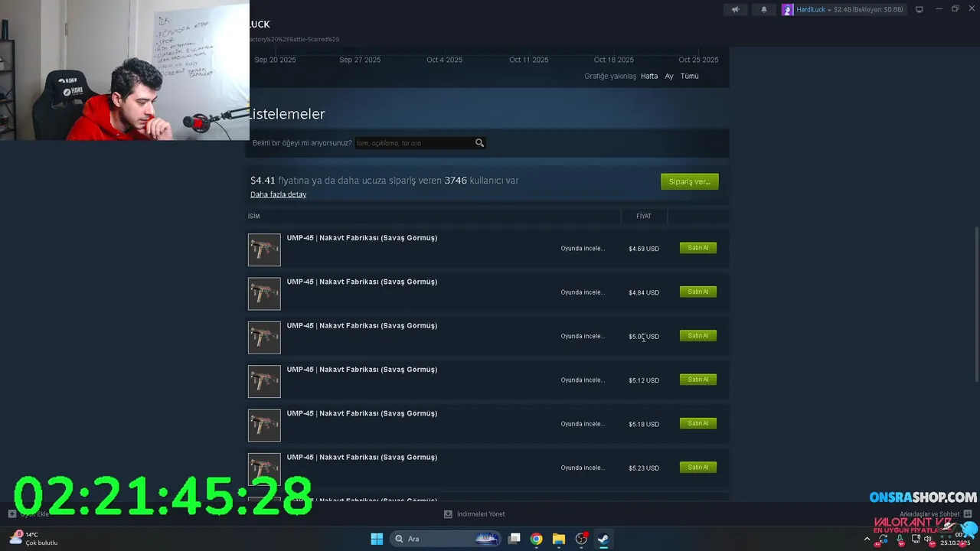The height and width of the screenshot is (551, 980).
Task: Inspect in game the $4.69 listing
Action: coord(583,249)
